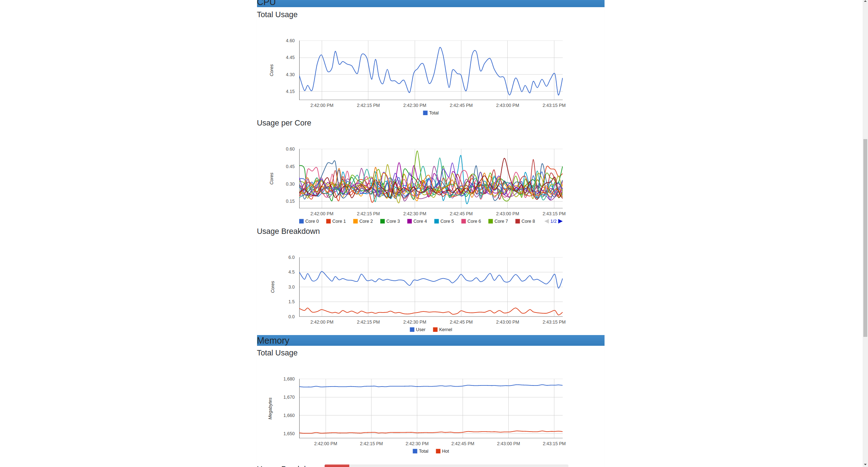Go to next legend page arrow
This screenshot has width=868, height=467.
(560, 221)
